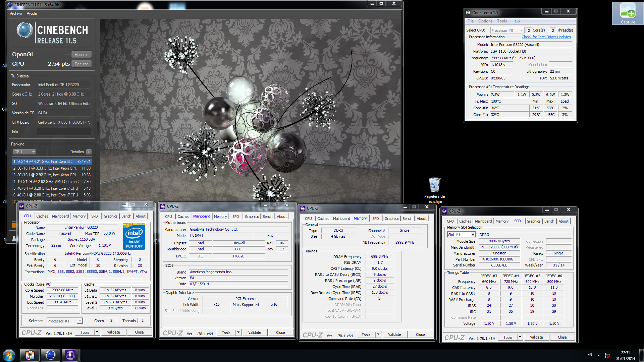Switch to Mainboard tab in CPU-Z SPD window
The height and width of the screenshot is (362, 644).
[x=483, y=221]
